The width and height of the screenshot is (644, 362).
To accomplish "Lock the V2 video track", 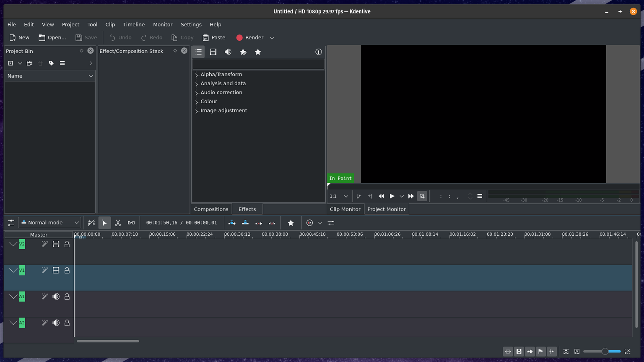I will tap(67, 244).
